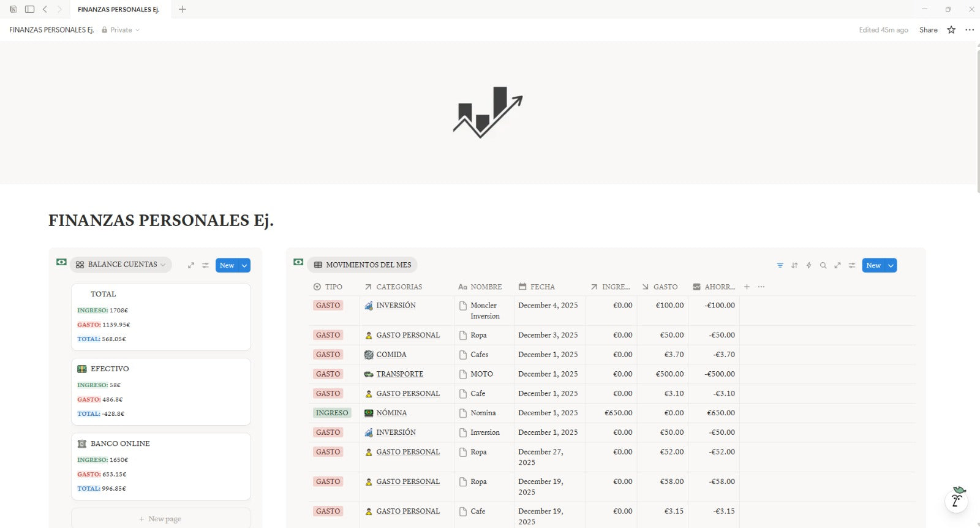Open the Private sharing dropdown
The image size is (980, 528).
click(121, 29)
